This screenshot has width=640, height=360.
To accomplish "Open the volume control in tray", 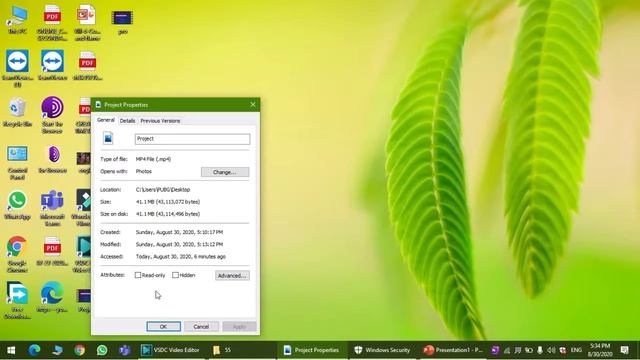I will 551,350.
